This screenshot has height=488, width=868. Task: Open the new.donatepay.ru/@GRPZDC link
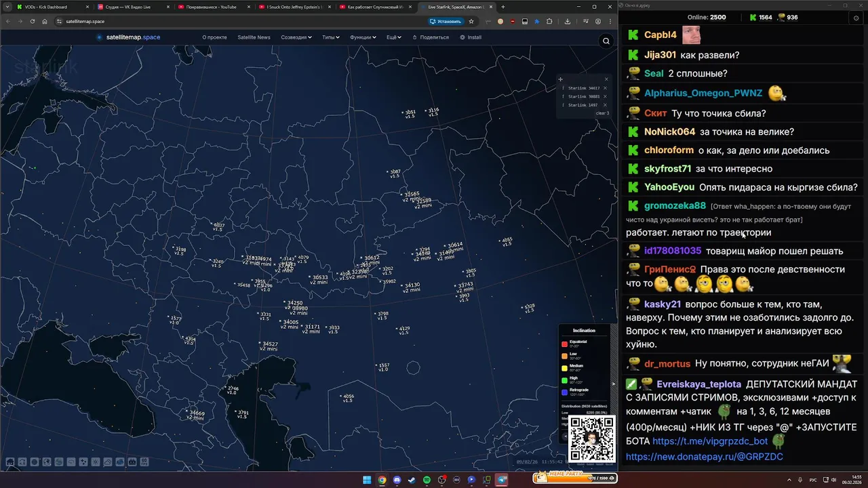(704, 457)
